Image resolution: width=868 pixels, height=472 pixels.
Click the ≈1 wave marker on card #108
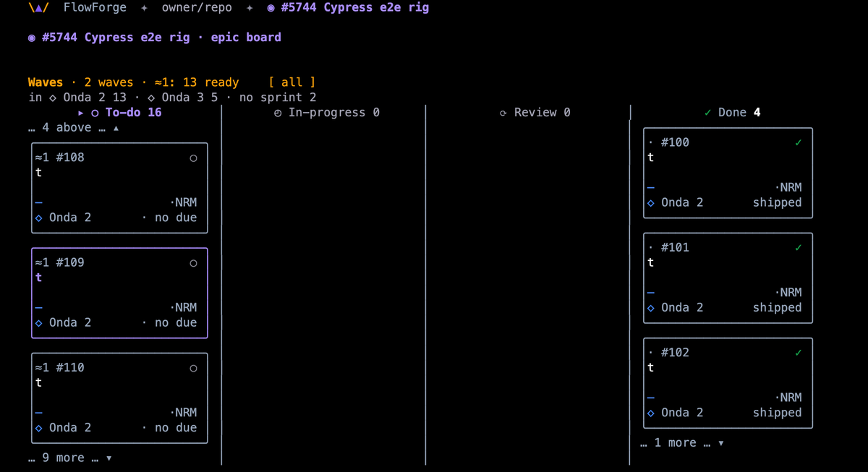[42, 158]
